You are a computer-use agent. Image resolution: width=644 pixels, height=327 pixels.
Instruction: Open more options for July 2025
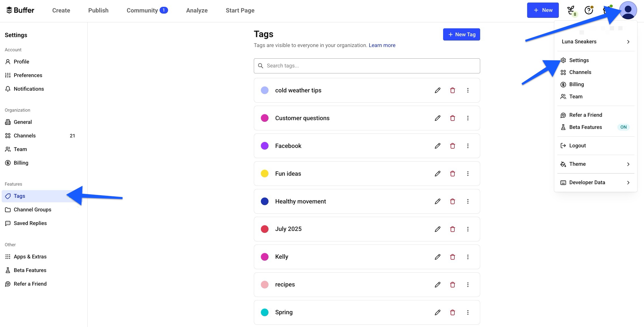(468, 229)
